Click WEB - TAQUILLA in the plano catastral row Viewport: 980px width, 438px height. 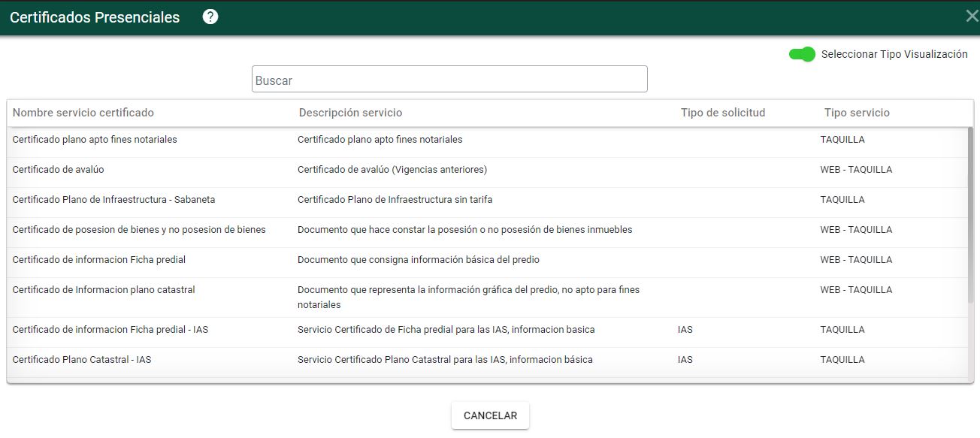tap(856, 290)
